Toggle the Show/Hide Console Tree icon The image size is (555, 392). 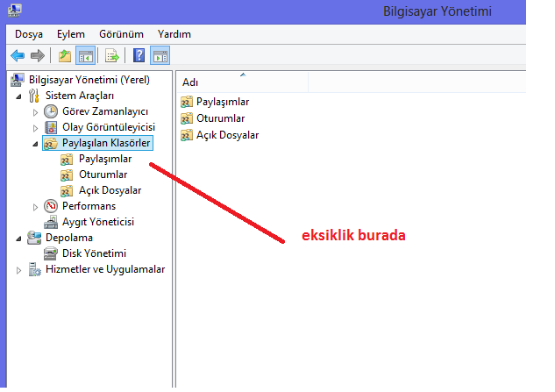(86, 55)
